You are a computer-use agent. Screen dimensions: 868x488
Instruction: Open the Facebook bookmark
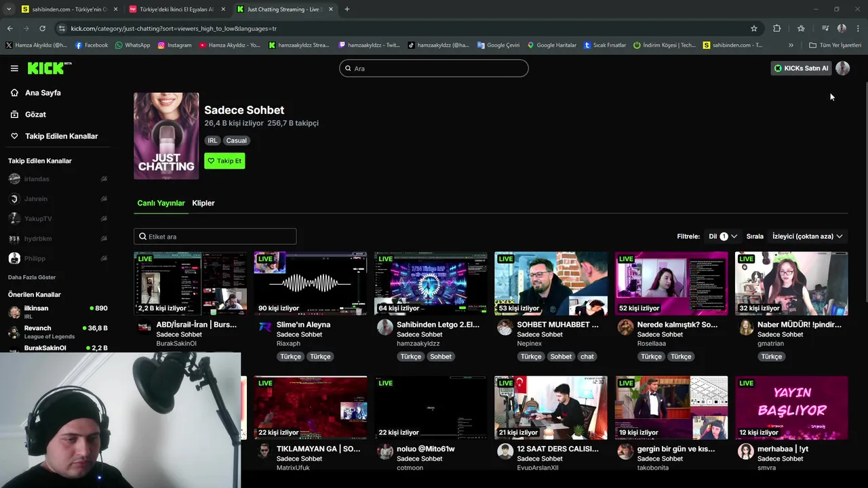[92, 45]
